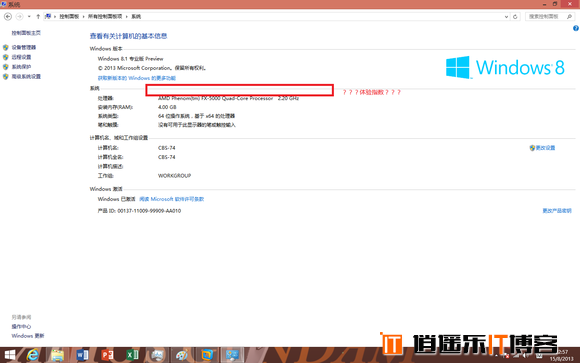This screenshot has height=363, width=580.
Task: Click the 更改设置 link for the computer name
Action: [x=546, y=148]
